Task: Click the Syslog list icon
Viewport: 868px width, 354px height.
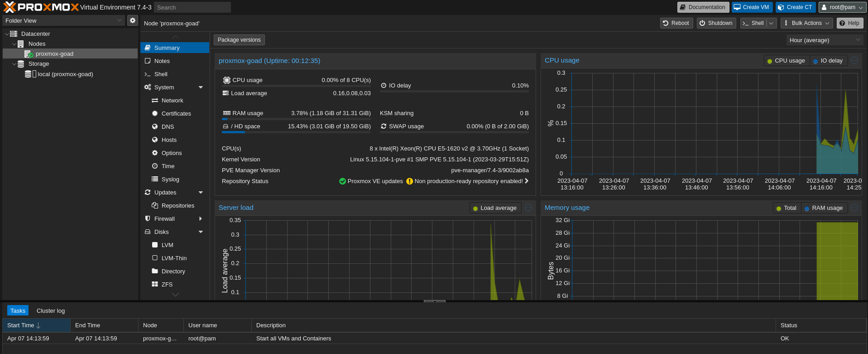Action: pos(155,179)
